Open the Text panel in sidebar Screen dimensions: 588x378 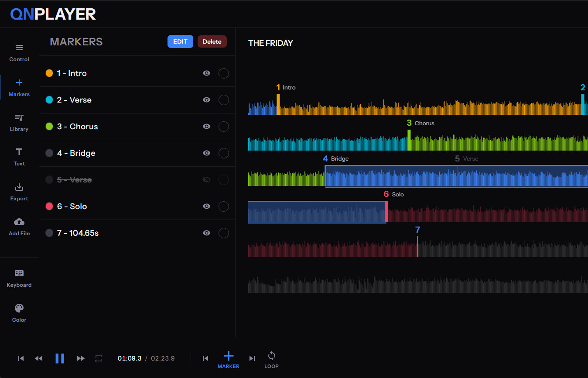(x=19, y=157)
